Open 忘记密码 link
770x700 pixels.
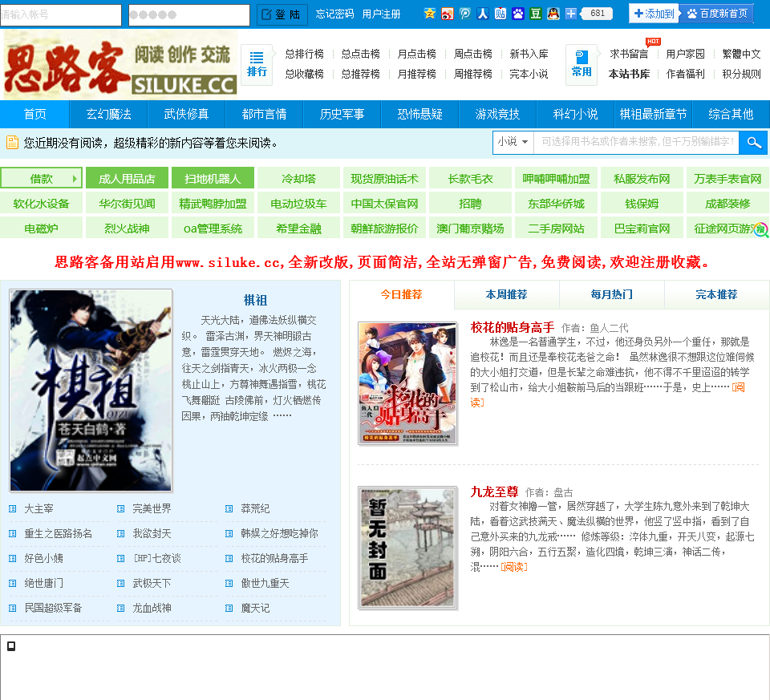click(x=334, y=14)
